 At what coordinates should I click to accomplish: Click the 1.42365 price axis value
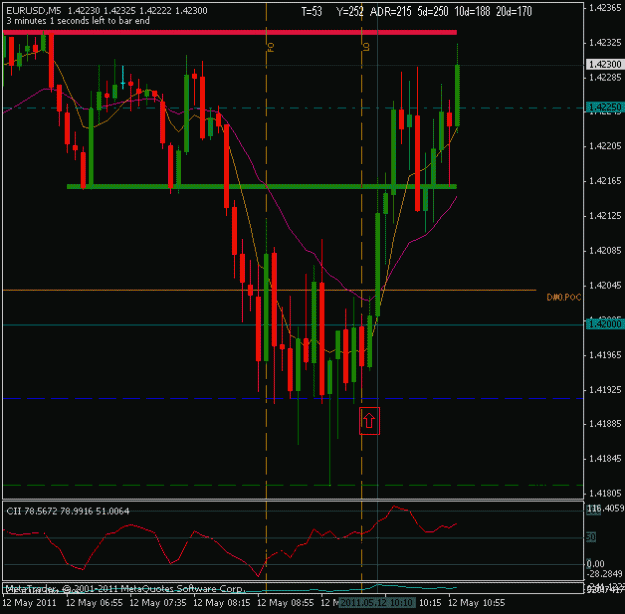click(x=605, y=8)
